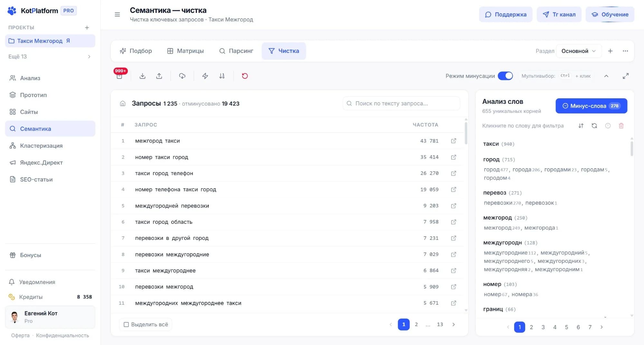The width and height of the screenshot is (644, 345).
Task: Click the Запросы table vertical scrollbar
Action: [466, 133]
